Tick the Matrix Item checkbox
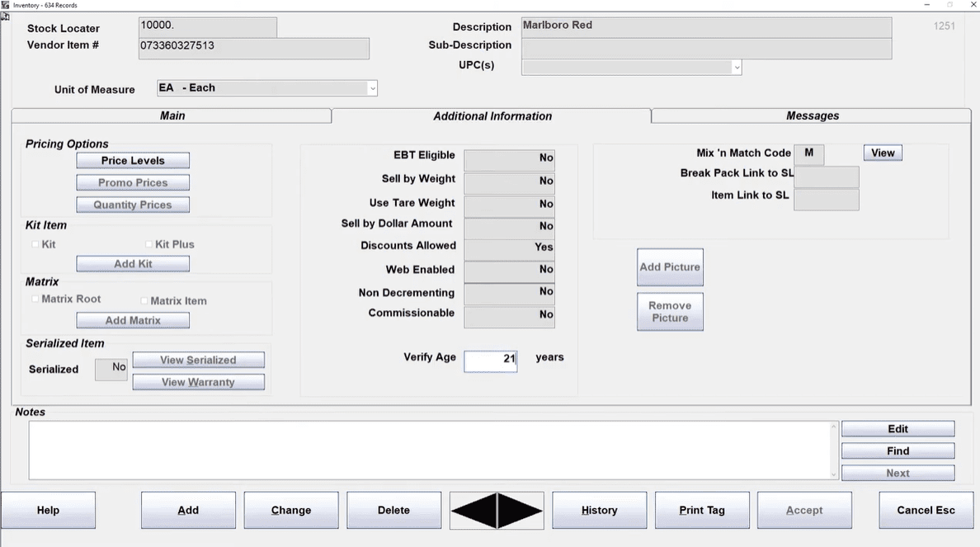 coord(144,301)
